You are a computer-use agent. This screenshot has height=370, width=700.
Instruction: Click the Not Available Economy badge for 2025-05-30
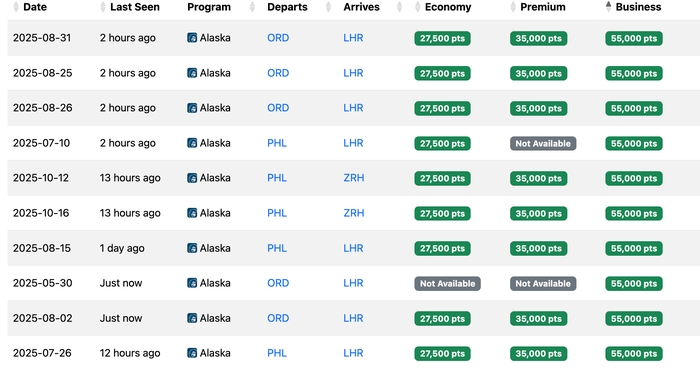tap(447, 284)
